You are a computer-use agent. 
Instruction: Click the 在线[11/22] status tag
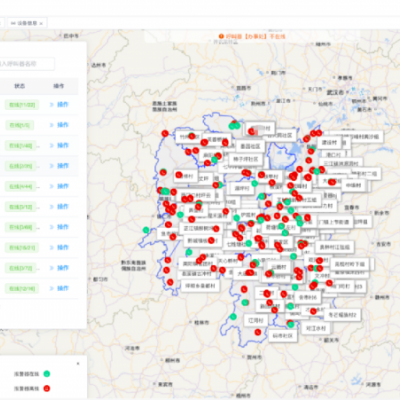coord(22,105)
